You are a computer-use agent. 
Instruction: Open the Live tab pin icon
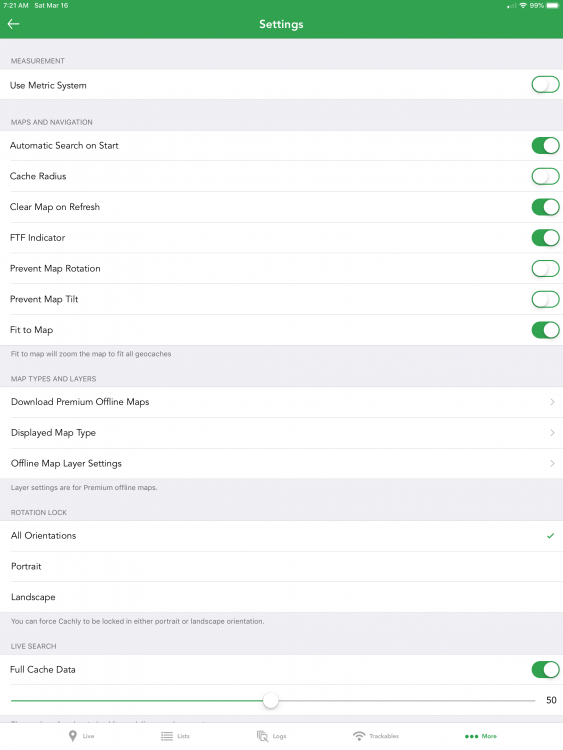coord(73,736)
